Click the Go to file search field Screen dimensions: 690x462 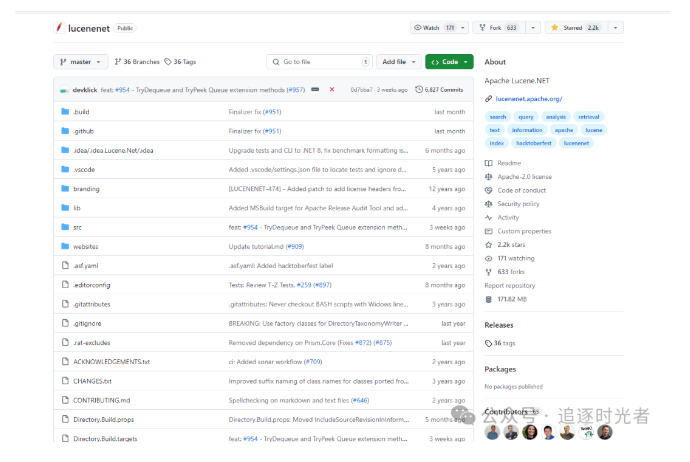click(x=319, y=62)
